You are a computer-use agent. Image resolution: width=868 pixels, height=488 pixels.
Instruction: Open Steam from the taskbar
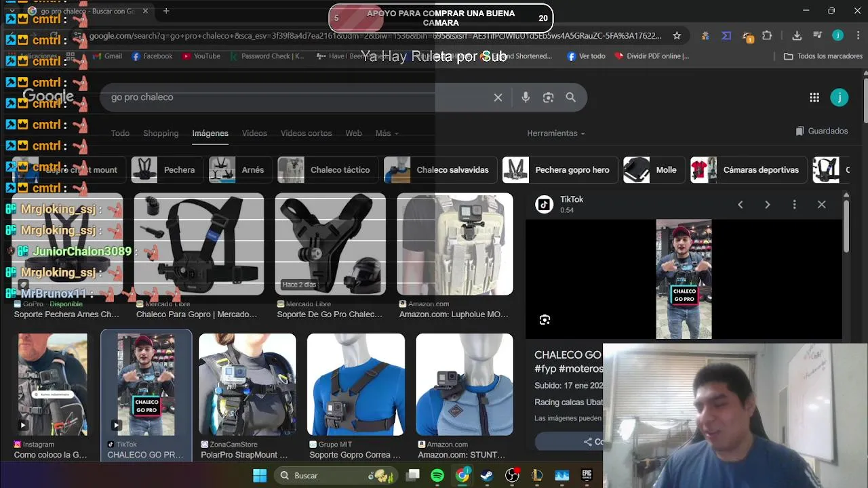(487, 476)
